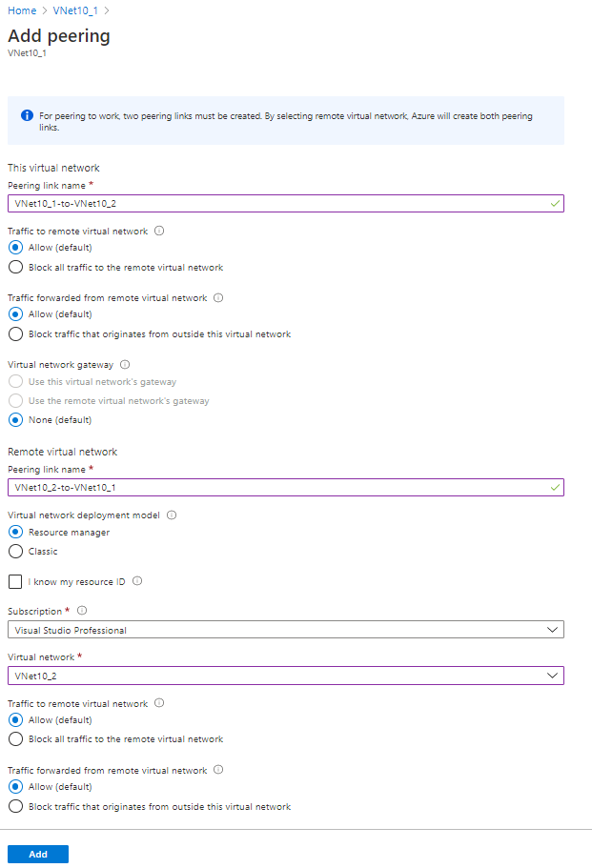Click info icon beside I know my resource ID

pos(137,581)
